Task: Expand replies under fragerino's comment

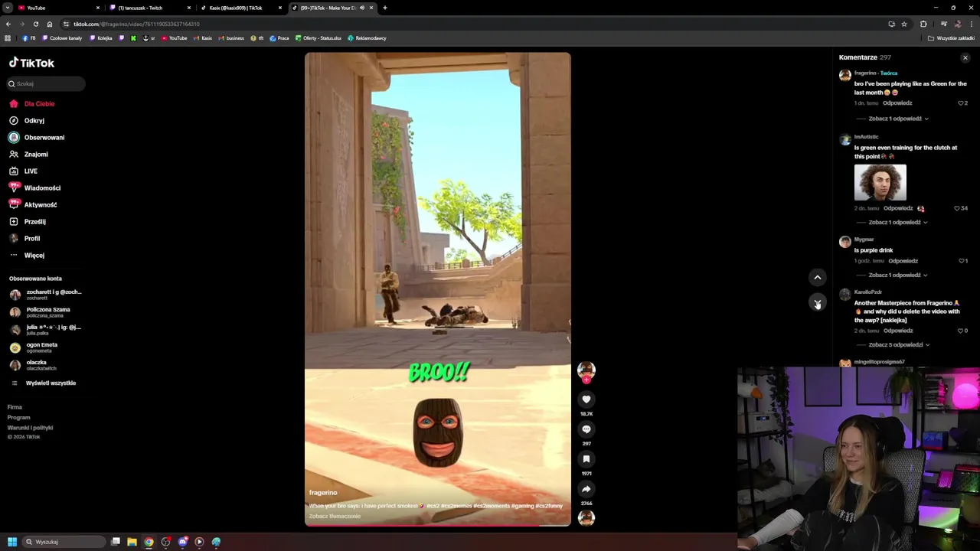Action: click(x=898, y=119)
